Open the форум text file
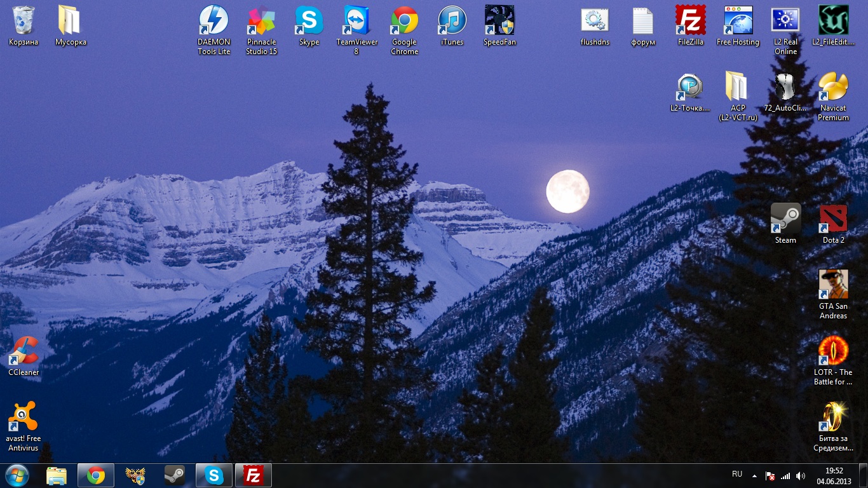Image resolution: width=868 pixels, height=488 pixels. (643, 26)
